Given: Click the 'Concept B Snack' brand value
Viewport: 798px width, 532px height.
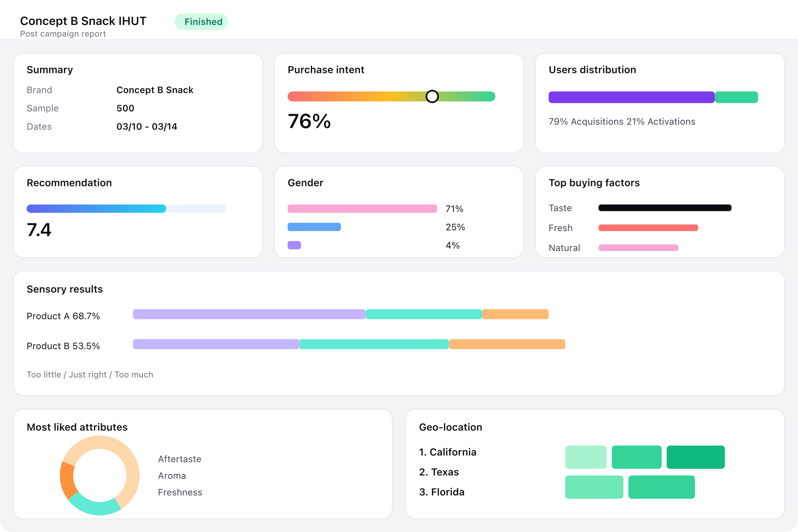Looking at the screenshot, I should pos(155,90).
